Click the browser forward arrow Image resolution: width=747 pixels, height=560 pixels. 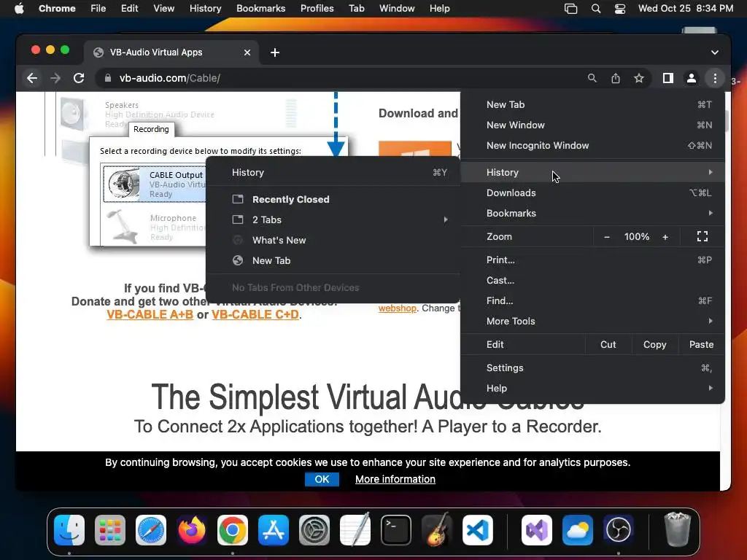pyautogui.click(x=55, y=78)
